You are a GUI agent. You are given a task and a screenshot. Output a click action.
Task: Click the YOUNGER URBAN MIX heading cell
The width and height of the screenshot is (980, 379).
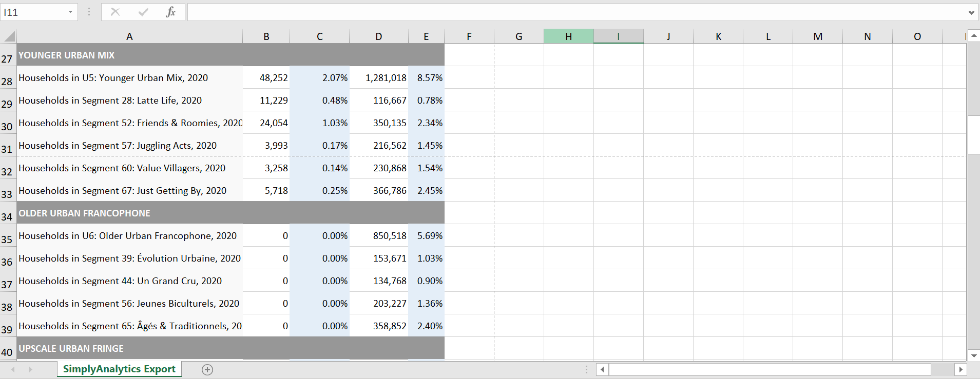129,55
